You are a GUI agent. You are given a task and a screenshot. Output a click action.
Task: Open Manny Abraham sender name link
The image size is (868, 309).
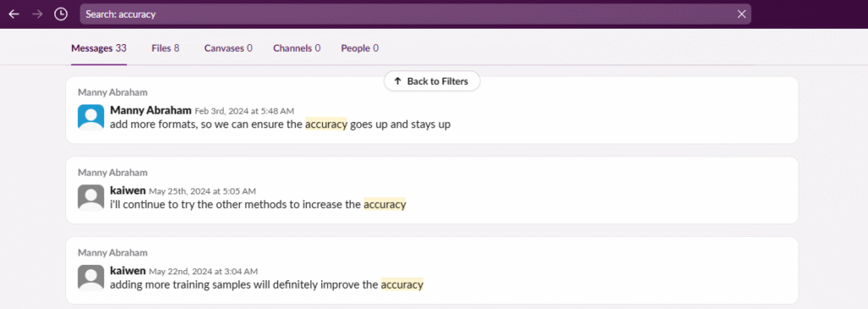pyautogui.click(x=151, y=110)
